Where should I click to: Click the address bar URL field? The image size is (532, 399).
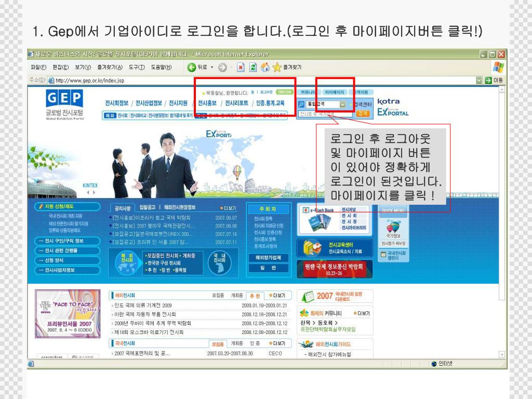coord(264,81)
